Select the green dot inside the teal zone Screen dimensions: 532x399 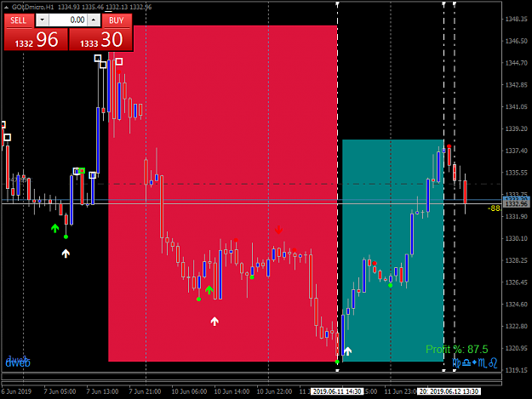[x=390, y=286]
